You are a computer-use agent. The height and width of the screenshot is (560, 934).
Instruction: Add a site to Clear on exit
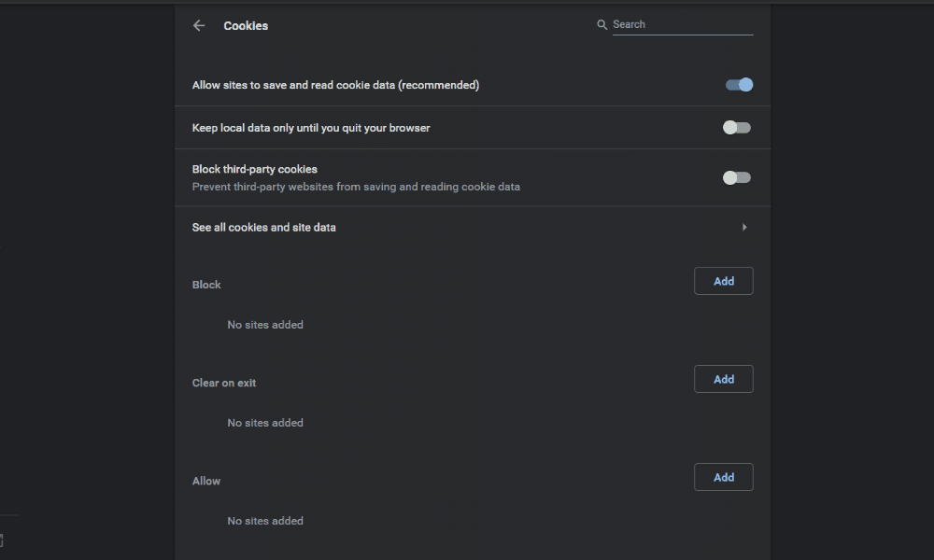pyautogui.click(x=724, y=379)
